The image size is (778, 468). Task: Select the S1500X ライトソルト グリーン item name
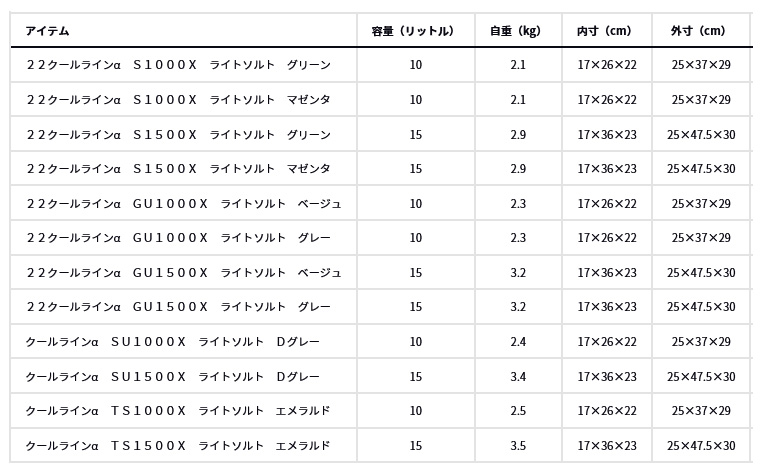coord(178,135)
